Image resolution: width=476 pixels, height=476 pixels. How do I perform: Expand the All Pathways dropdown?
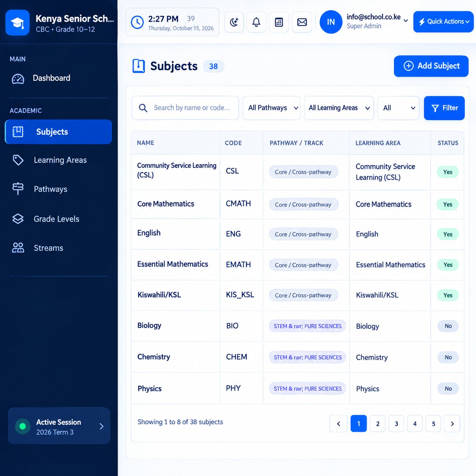coord(272,108)
